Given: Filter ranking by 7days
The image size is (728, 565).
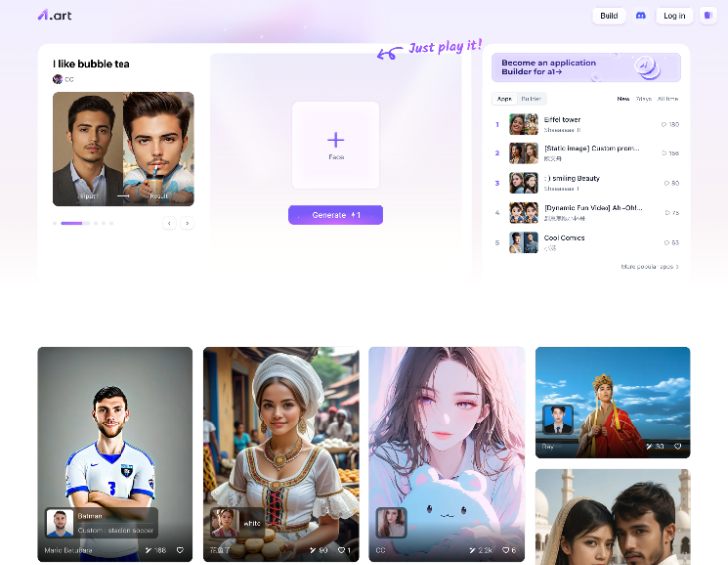Looking at the screenshot, I should point(644,99).
